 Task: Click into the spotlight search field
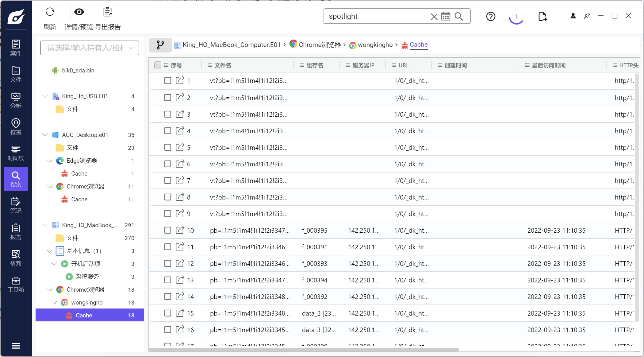[377, 16]
